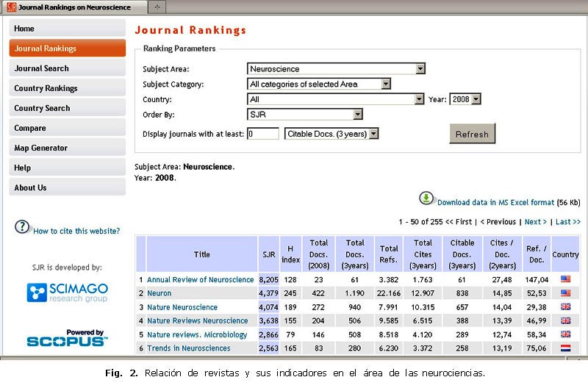This screenshot has height=391, width=588.
Task: Open the Subject Area dropdown
Action: (337, 68)
